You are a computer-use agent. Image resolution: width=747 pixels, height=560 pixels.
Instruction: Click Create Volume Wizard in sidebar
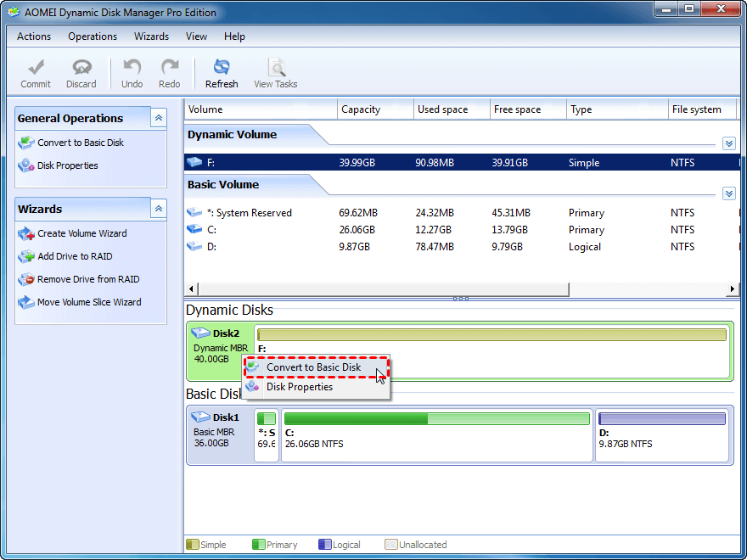click(81, 233)
